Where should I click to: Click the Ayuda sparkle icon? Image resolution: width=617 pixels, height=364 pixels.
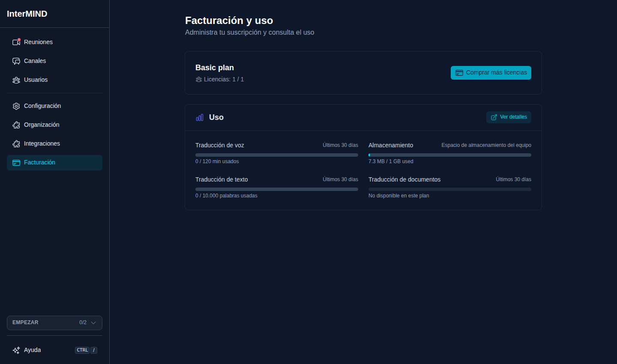(x=16, y=350)
